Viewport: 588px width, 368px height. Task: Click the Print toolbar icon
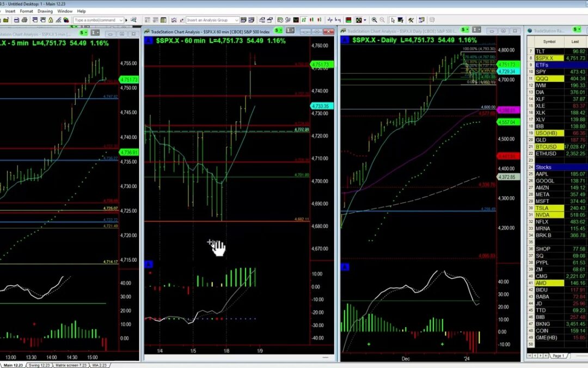pos(24,20)
